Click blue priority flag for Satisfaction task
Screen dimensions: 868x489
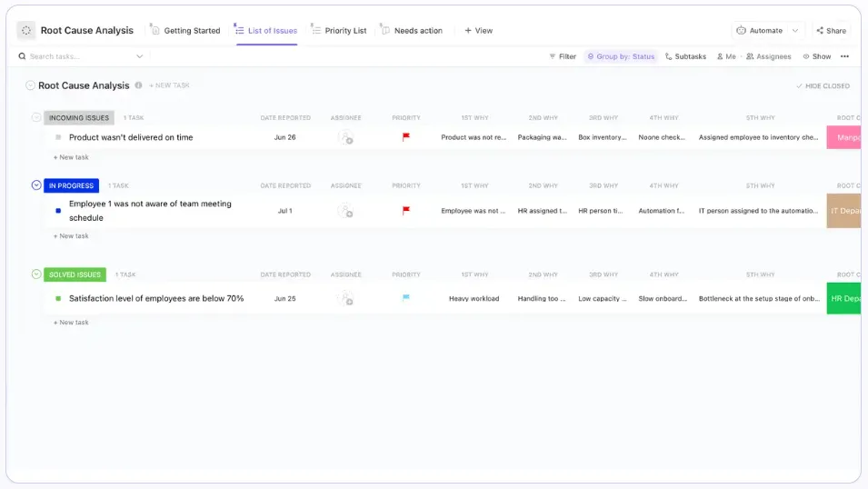pos(405,298)
